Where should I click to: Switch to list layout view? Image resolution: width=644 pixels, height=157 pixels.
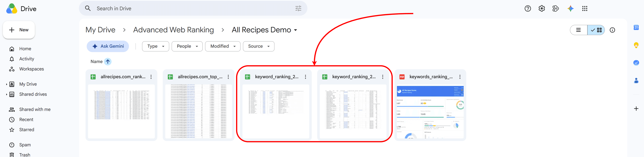pyautogui.click(x=578, y=30)
